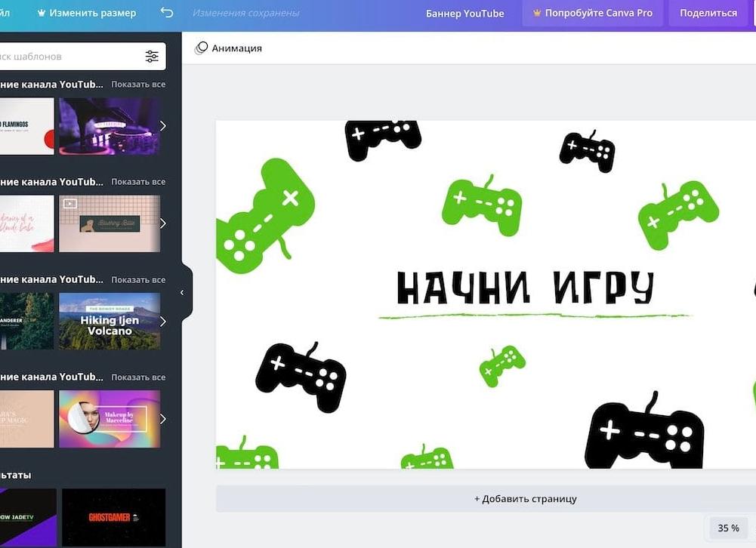Screen dimensions: 756x548
Task: Click the undo arrow icon
Action: pyautogui.click(x=167, y=13)
